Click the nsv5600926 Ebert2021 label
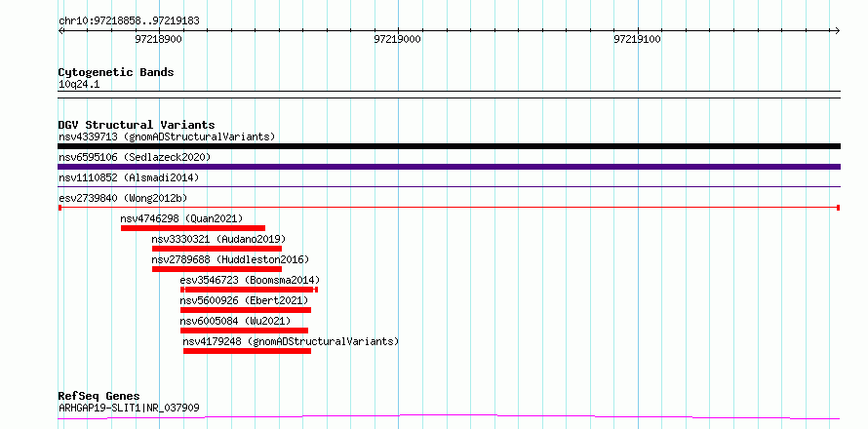868x429 pixels. 244,300
